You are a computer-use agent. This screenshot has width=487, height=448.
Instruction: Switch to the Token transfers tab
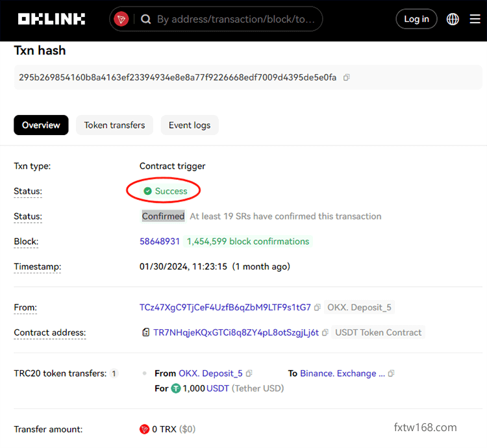click(114, 125)
